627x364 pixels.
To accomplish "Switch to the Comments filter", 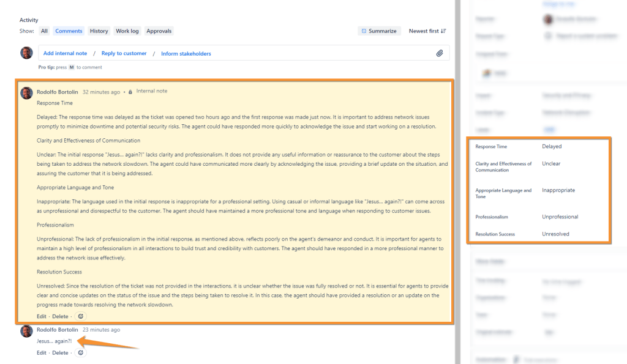I will pyautogui.click(x=69, y=31).
